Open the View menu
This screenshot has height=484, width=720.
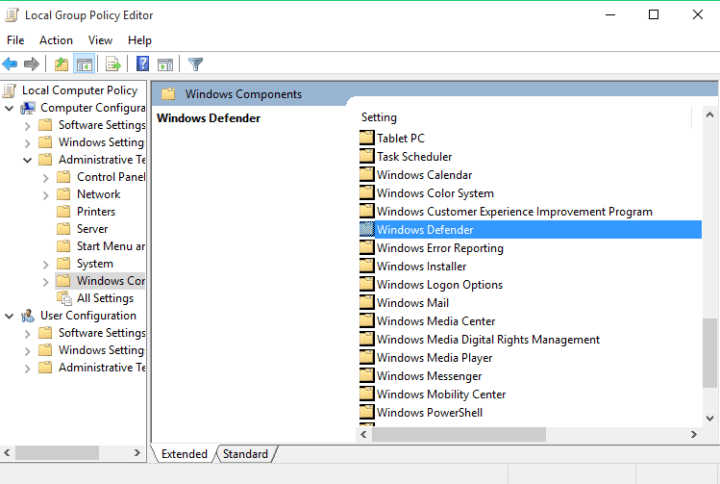click(100, 40)
